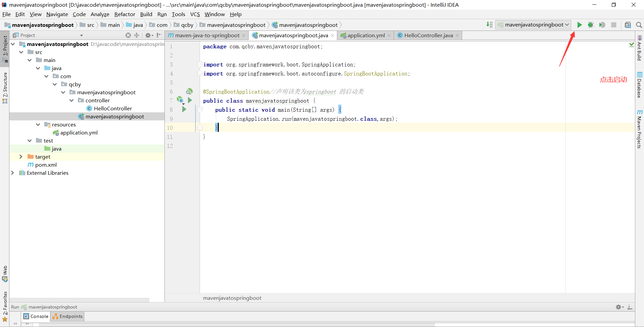This screenshot has width=644, height=327.
Task: Run the mavenjavatospringboot configuration
Action: pyautogui.click(x=579, y=25)
